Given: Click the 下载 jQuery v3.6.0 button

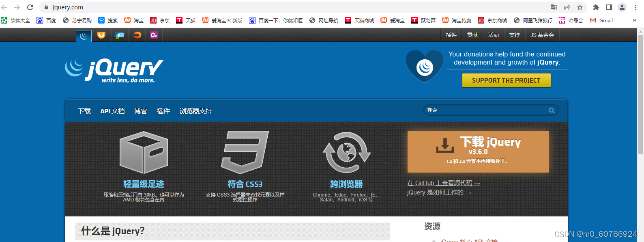Looking at the screenshot, I should point(478,151).
